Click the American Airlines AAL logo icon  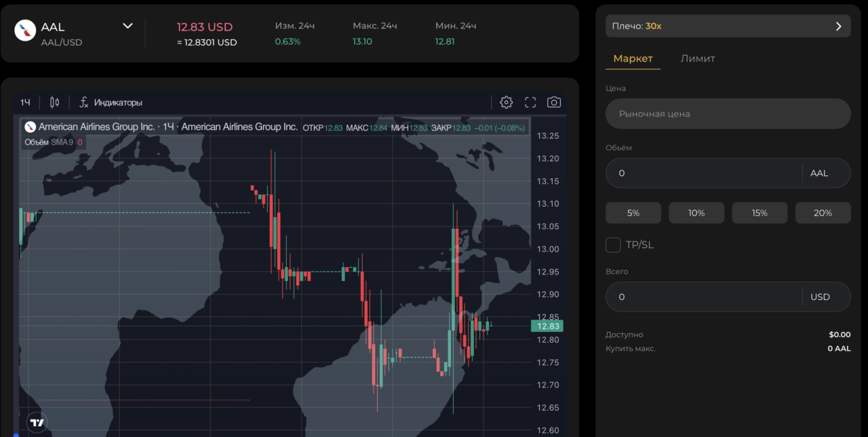click(25, 30)
